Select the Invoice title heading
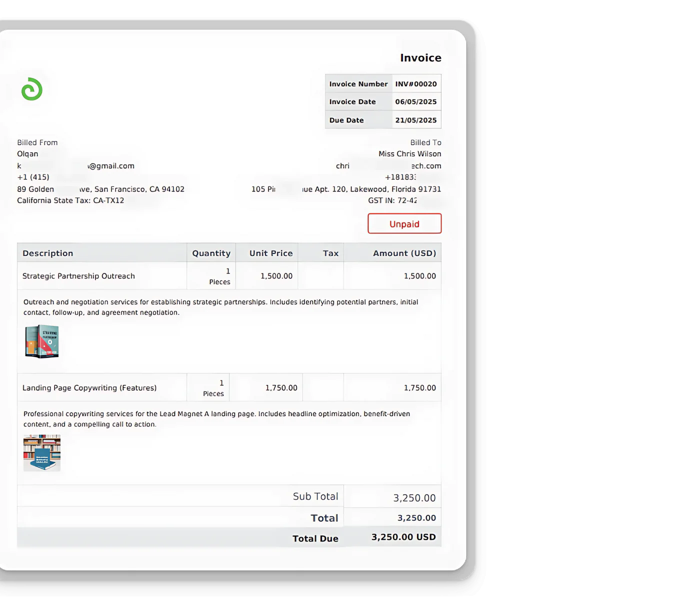Viewport: 700px width, 600px height. click(x=420, y=58)
